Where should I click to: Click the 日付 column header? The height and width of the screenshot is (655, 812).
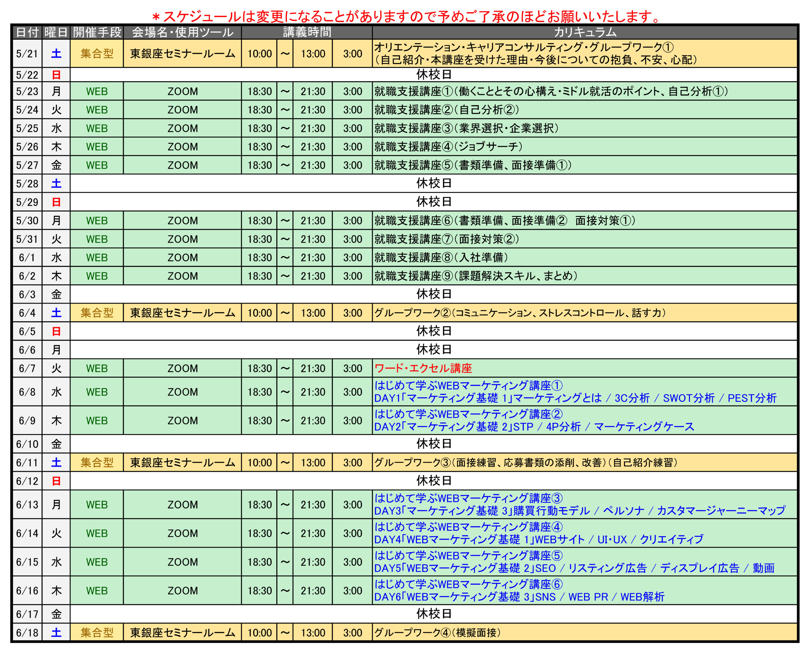pos(27,32)
